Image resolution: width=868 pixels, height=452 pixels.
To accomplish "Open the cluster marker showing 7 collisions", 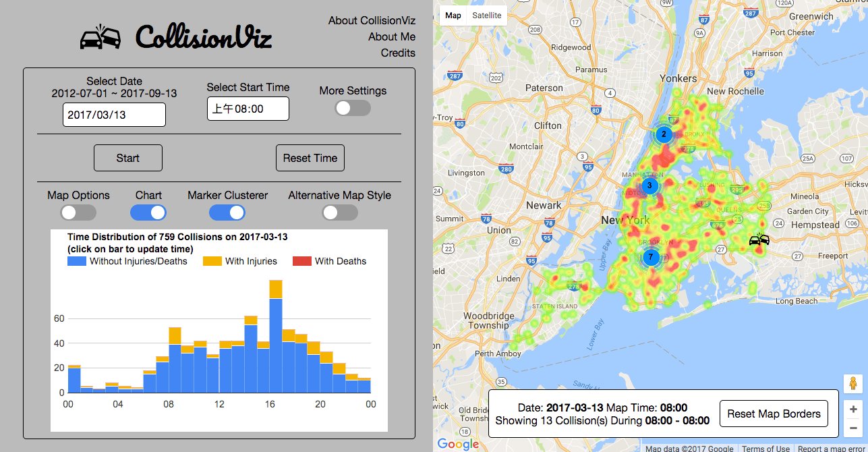I will click(x=651, y=257).
